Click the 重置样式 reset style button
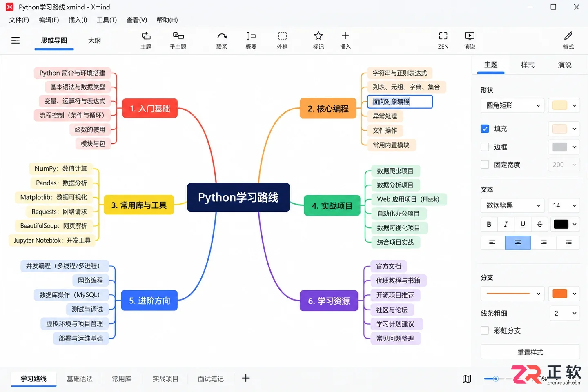 [530, 352]
